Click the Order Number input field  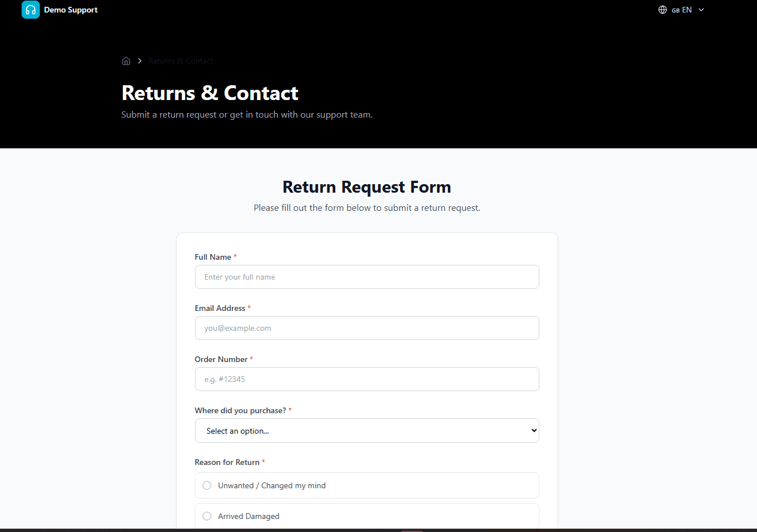click(367, 379)
